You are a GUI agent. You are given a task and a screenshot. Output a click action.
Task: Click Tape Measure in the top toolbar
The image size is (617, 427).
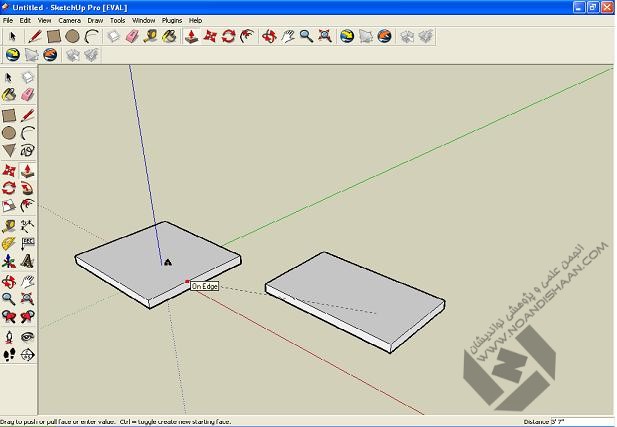pyautogui.click(x=150, y=36)
